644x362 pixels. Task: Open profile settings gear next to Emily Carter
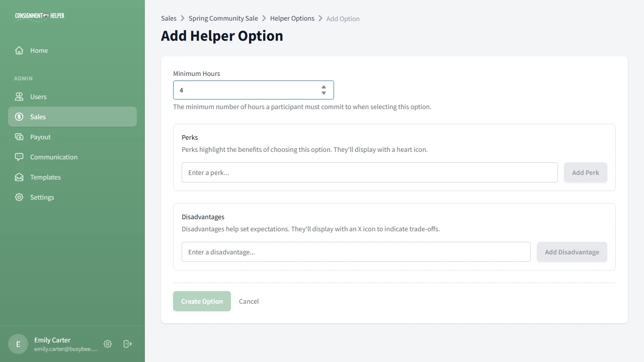click(x=107, y=344)
